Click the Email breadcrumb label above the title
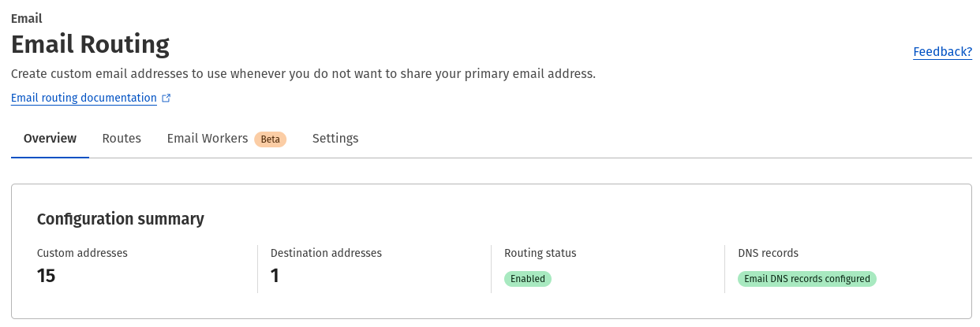This screenshot has width=980, height=327. click(27, 18)
